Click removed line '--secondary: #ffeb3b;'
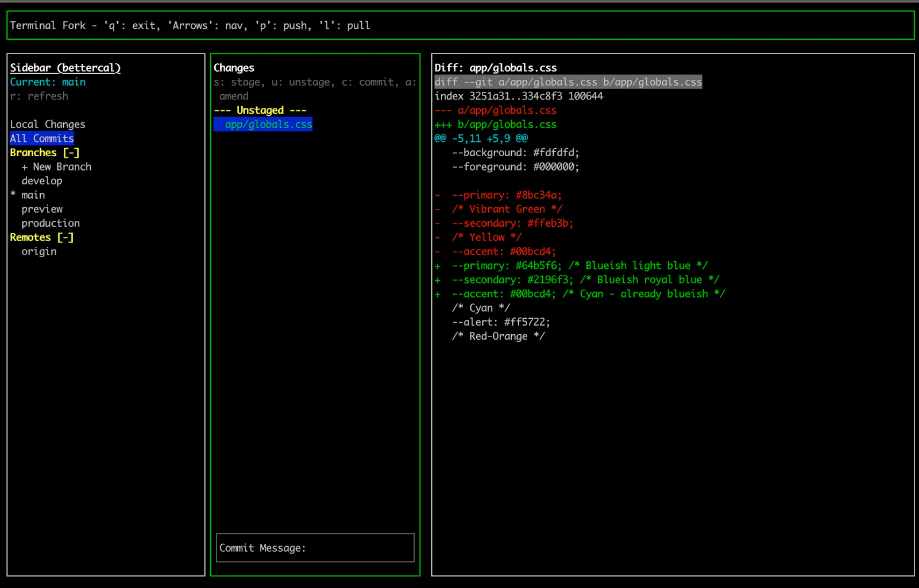Screen dimensions: 919x588 (504, 223)
